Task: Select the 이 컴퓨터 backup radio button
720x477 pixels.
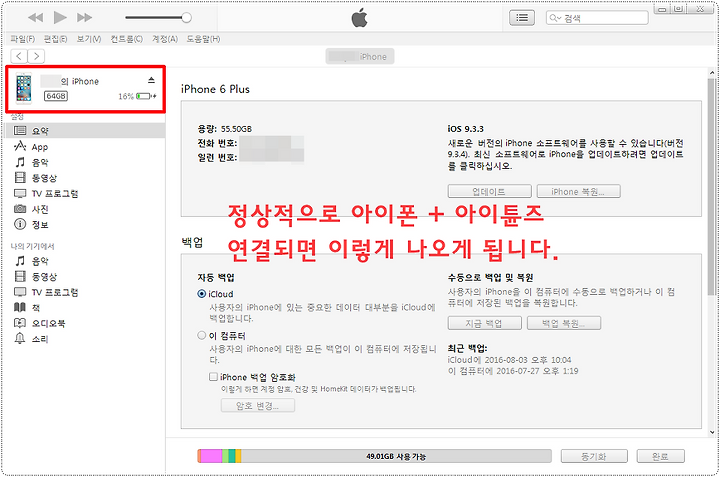Action: click(x=201, y=336)
